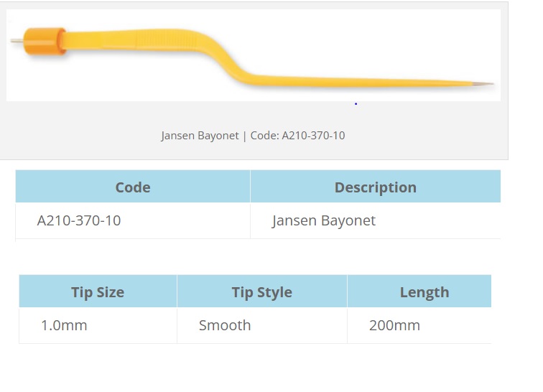The width and height of the screenshot is (543, 392).
Task: Click the 1.0mm tip size value
Action: pos(64,325)
